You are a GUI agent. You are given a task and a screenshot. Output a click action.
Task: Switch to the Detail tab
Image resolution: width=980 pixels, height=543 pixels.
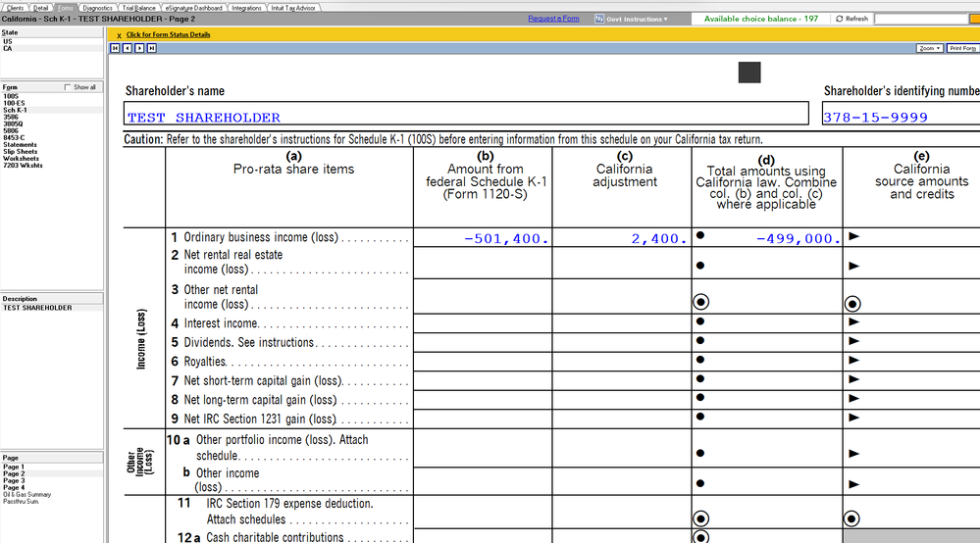[40, 8]
